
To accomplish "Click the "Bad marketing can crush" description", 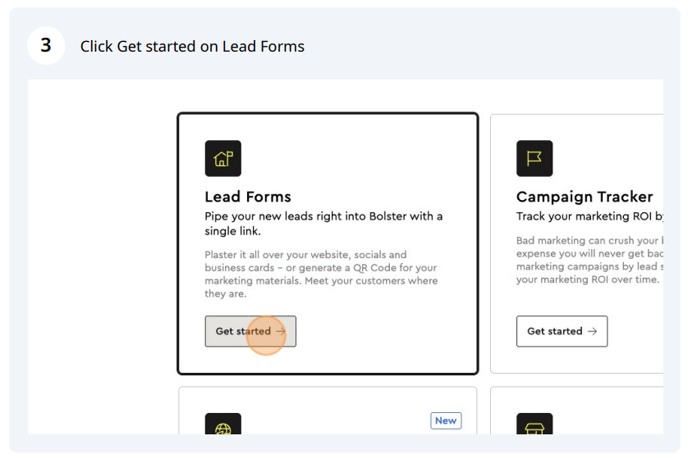I will coord(590,260).
